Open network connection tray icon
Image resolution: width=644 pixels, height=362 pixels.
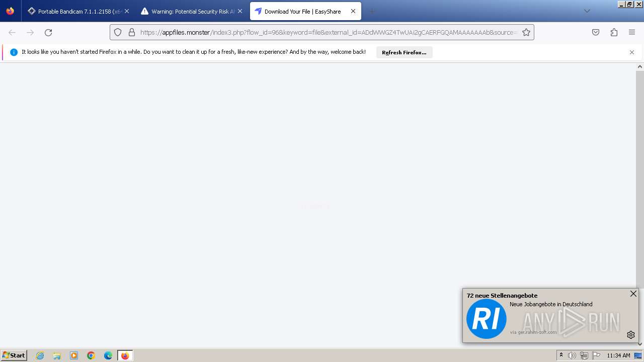[584, 355]
